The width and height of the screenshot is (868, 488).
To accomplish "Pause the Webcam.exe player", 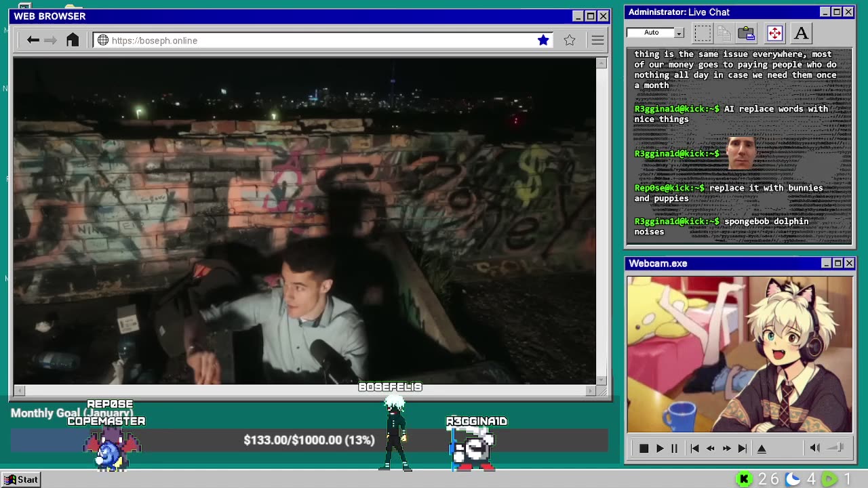I will pyautogui.click(x=674, y=448).
